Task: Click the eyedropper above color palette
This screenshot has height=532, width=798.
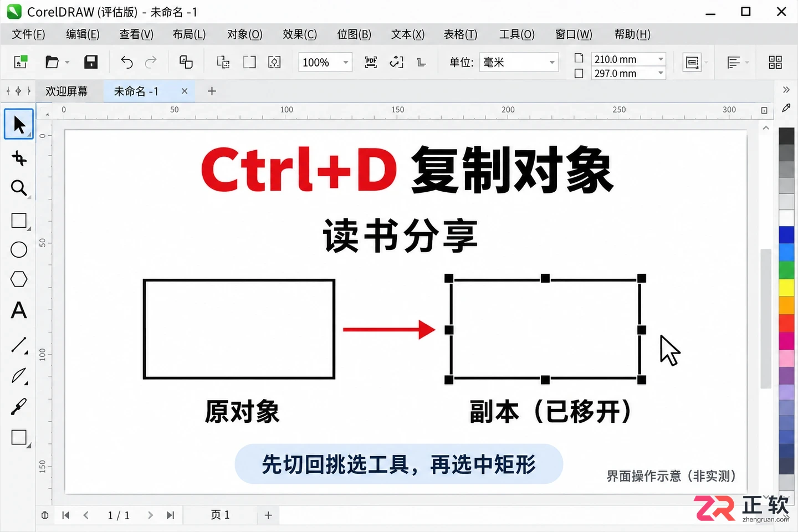Action: 786,108
